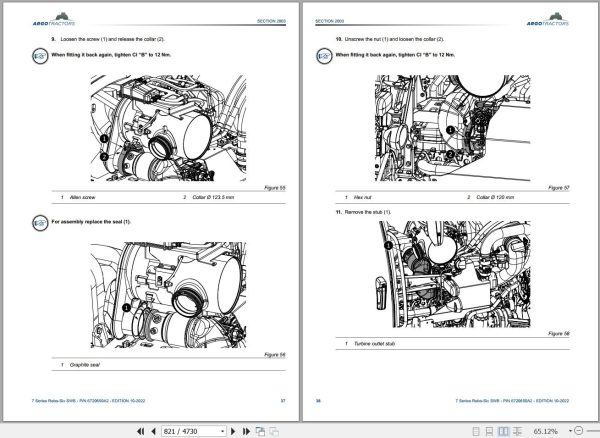Screen dimensions: 600x438
Task: Go to the previous page
Action: click(153, 431)
